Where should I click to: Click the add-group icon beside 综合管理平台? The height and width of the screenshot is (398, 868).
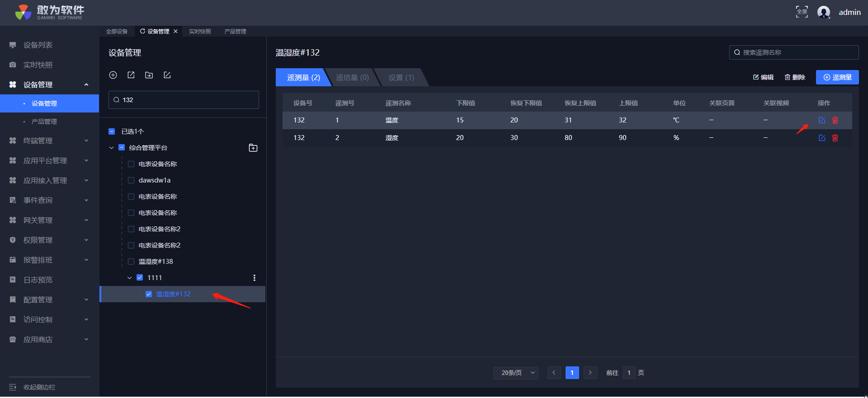(x=253, y=148)
